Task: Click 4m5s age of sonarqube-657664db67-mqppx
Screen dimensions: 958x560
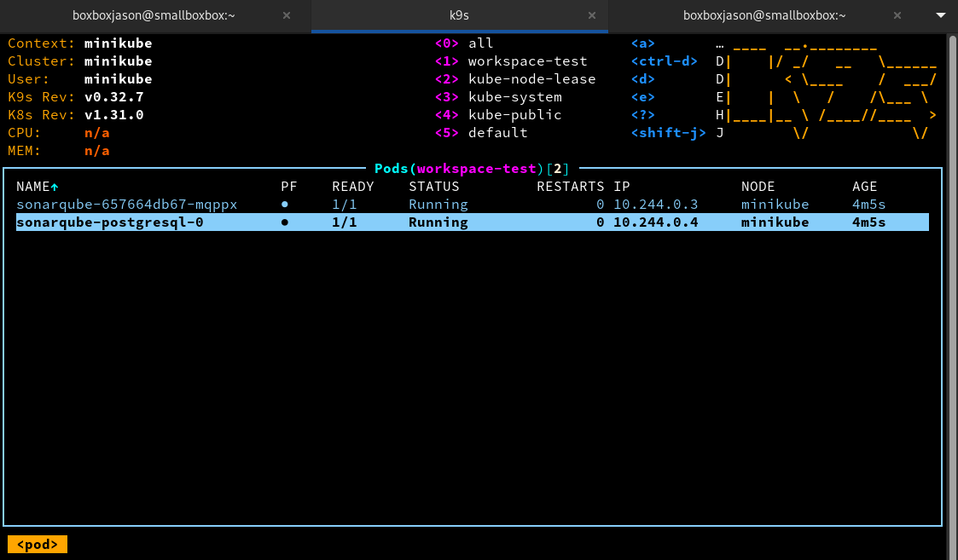Action: point(868,205)
